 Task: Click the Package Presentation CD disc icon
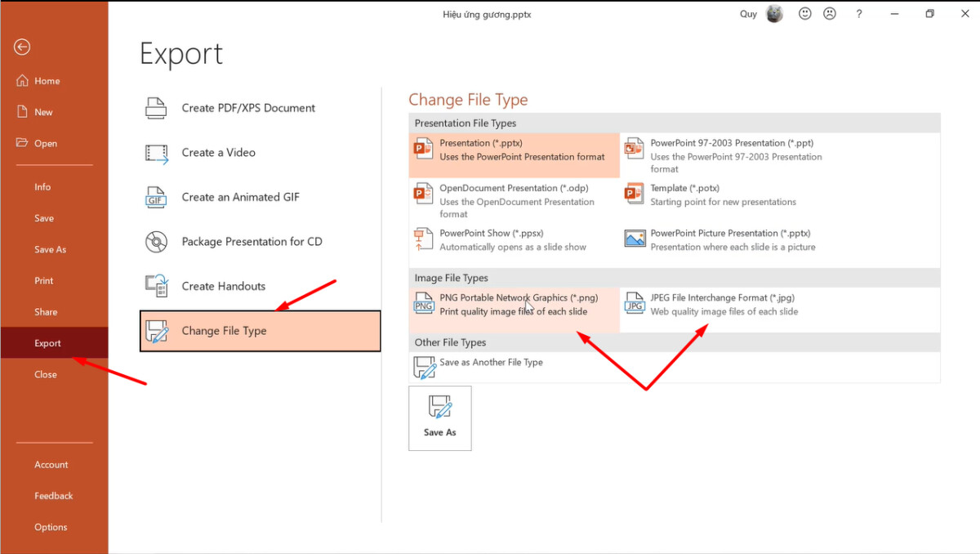156,242
